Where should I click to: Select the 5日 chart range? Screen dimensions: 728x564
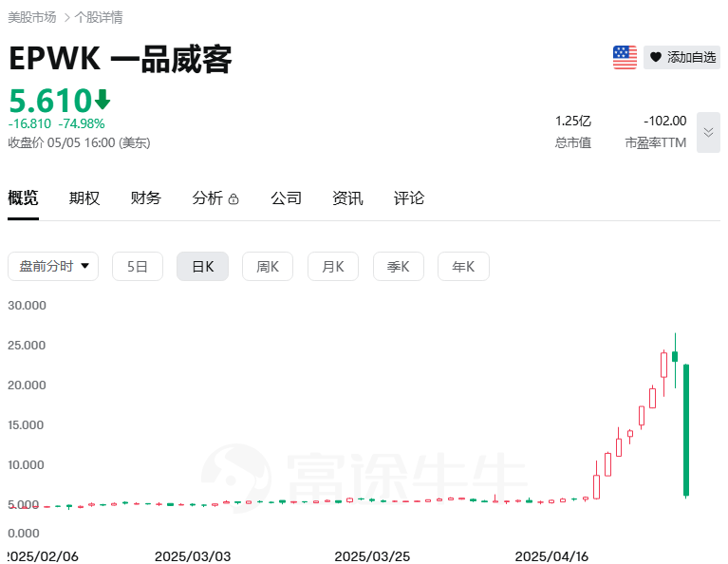pos(138,266)
